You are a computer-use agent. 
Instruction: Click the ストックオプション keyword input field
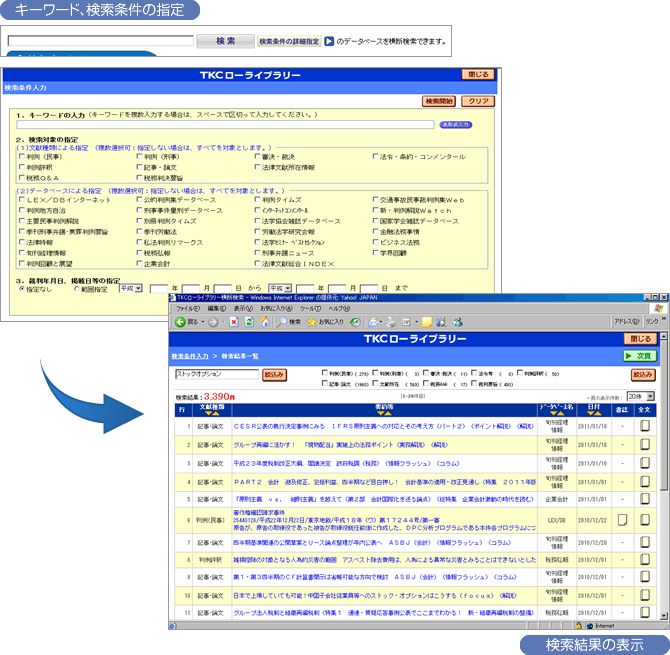click(216, 375)
